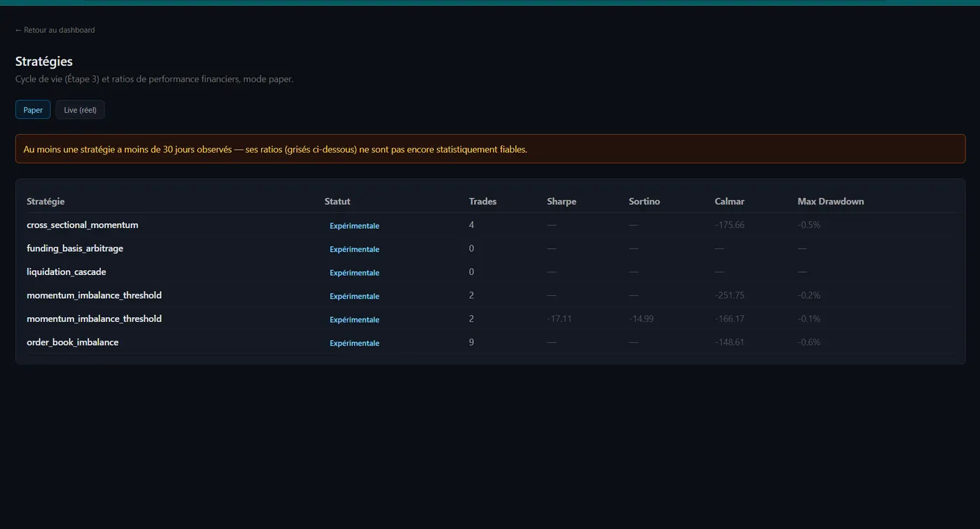The image size is (980, 529).
Task: Click trades count 9 for order_book_imbalance
Action: [472, 342]
